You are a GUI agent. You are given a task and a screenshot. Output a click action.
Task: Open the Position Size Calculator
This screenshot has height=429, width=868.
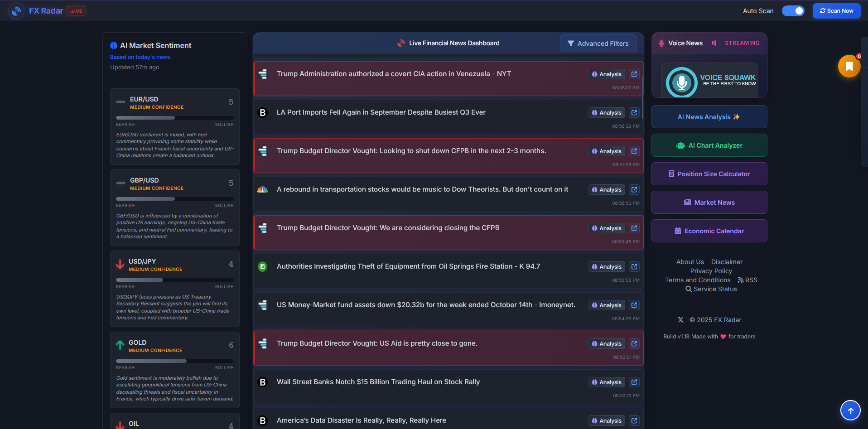(709, 174)
